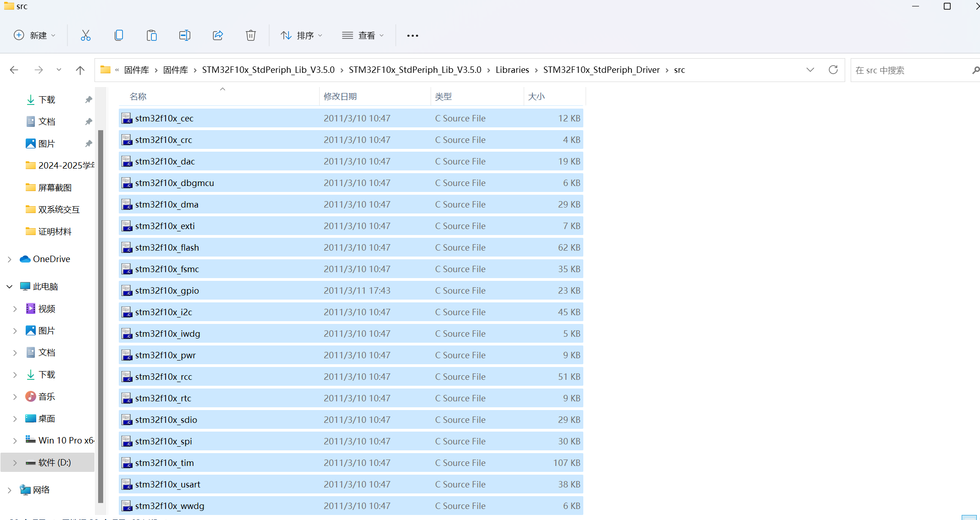
Task: Expand the 桌面 tree node
Action: pyautogui.click(x=15, y=419)
